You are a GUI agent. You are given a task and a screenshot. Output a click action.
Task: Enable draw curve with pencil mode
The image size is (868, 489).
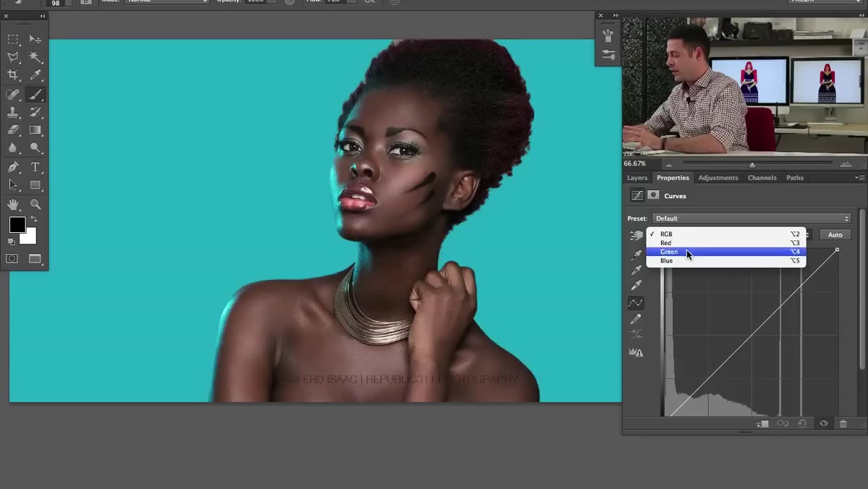[636, 319]
